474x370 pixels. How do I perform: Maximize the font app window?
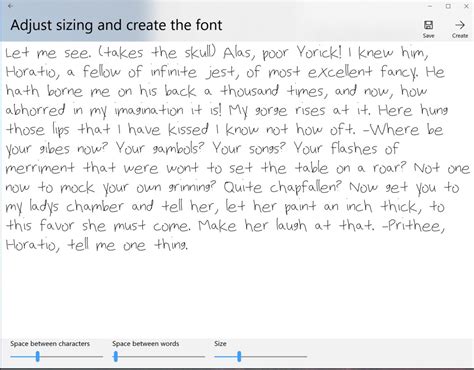pos(448,6)
